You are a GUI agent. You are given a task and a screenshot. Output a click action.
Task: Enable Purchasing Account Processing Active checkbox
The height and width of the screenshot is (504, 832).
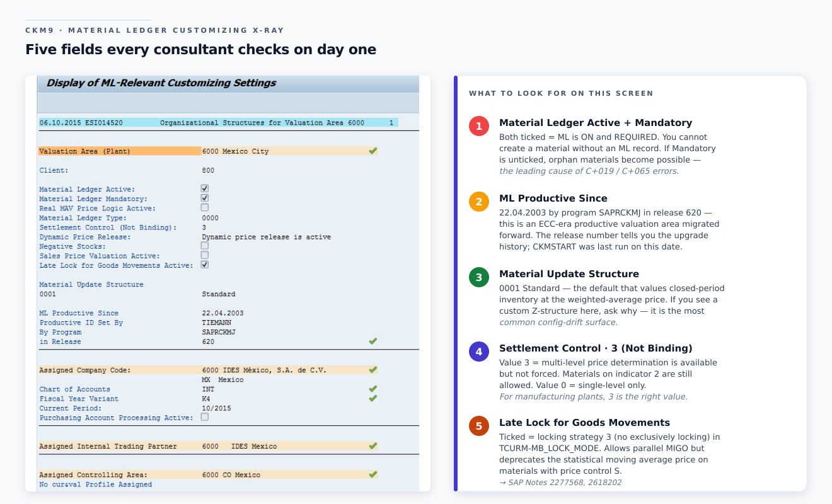point(205,417)
